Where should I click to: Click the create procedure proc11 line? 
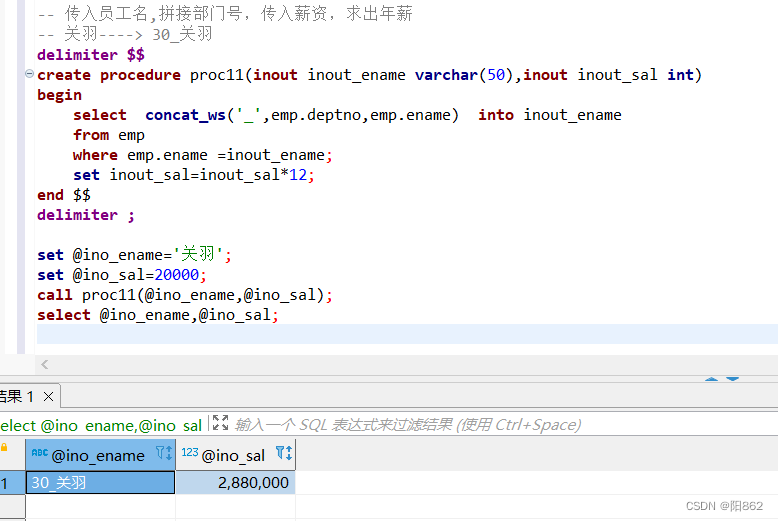(369, 75)
